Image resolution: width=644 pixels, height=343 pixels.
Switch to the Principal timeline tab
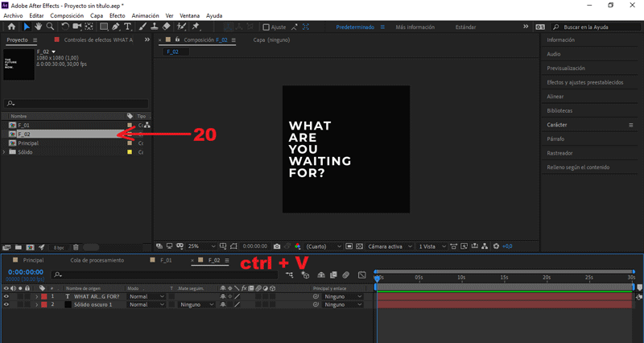point(33,260)
